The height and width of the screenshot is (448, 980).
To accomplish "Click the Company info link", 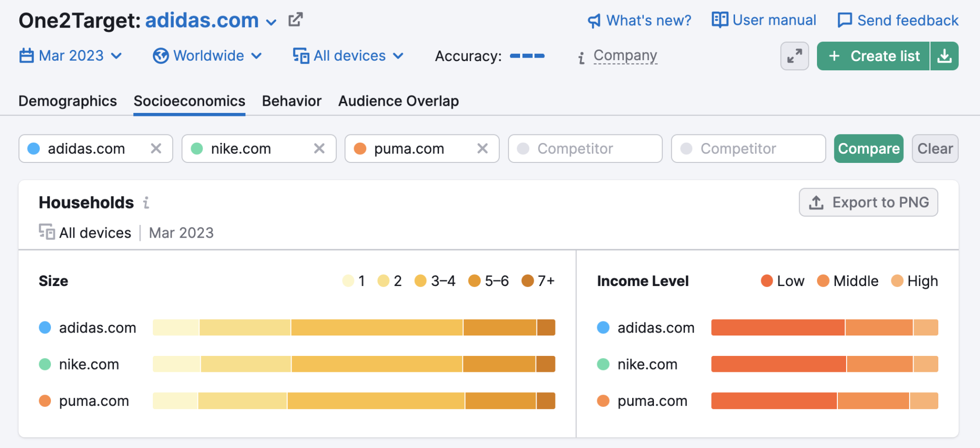I will click(x=625, y=56).
